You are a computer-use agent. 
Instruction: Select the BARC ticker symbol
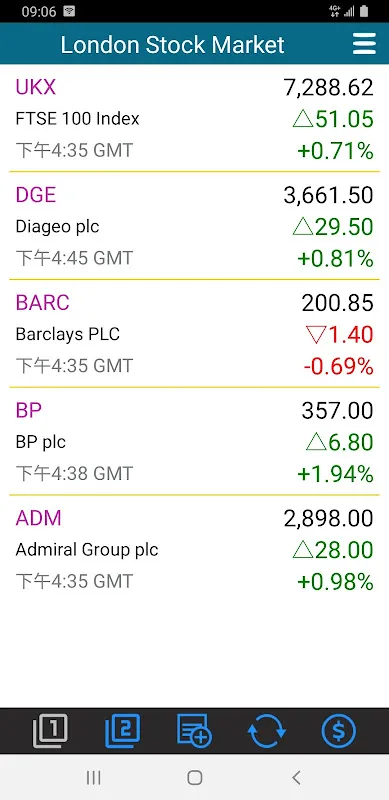point(42,303)
